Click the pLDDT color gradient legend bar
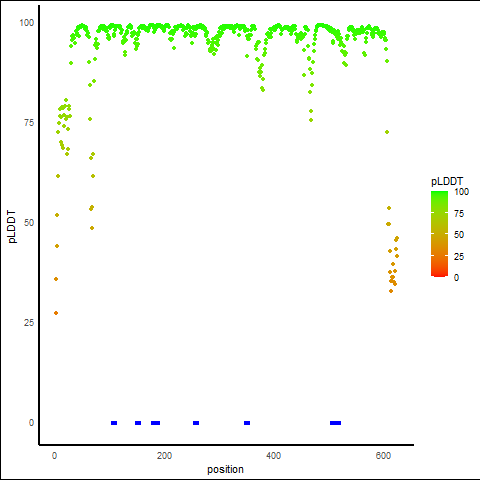Image resolution: width=480 pixels, height=480 pixels. (439, 234)
